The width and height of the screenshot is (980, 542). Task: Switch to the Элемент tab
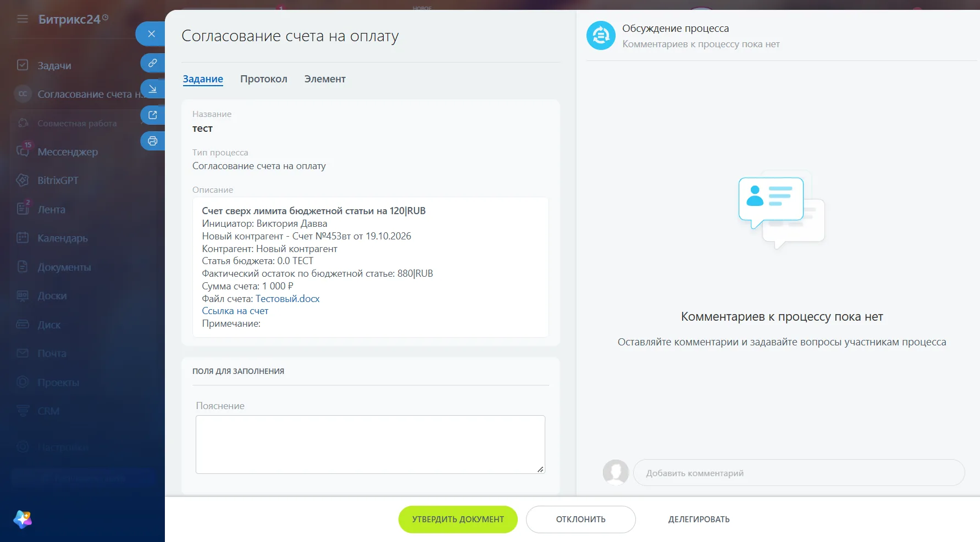(x=325, y=79)
